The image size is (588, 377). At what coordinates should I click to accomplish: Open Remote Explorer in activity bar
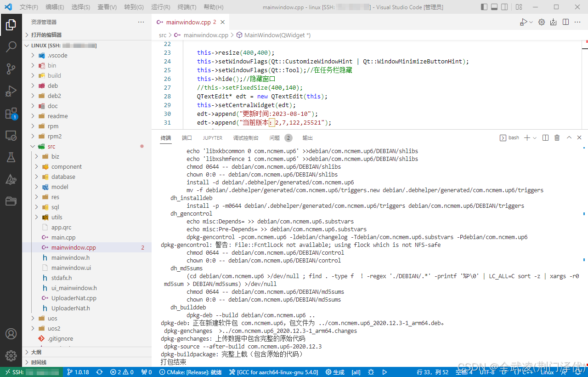click(11, 135)
